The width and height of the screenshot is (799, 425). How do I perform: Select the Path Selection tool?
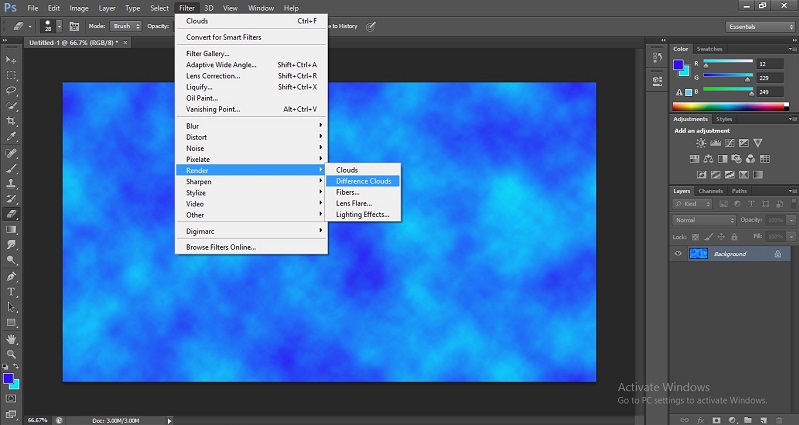coord(11,307)
